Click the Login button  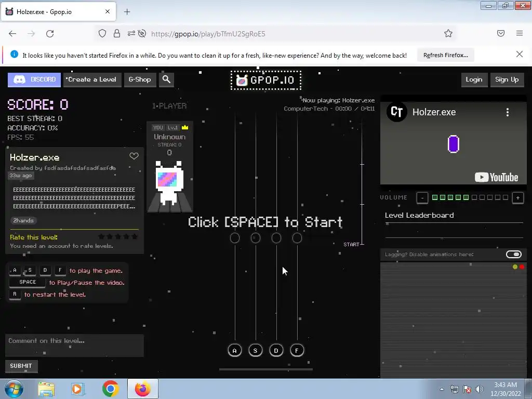[x=474, y=79]
